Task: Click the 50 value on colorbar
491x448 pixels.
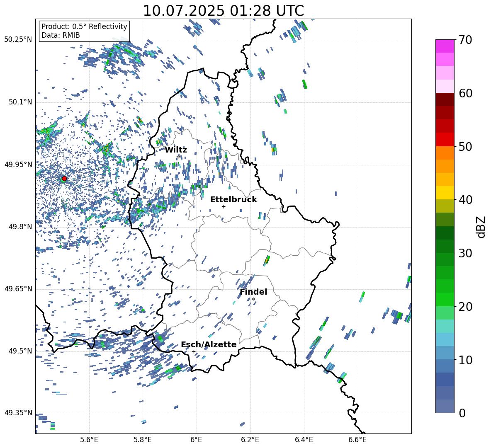Action: tap(465, 146)
